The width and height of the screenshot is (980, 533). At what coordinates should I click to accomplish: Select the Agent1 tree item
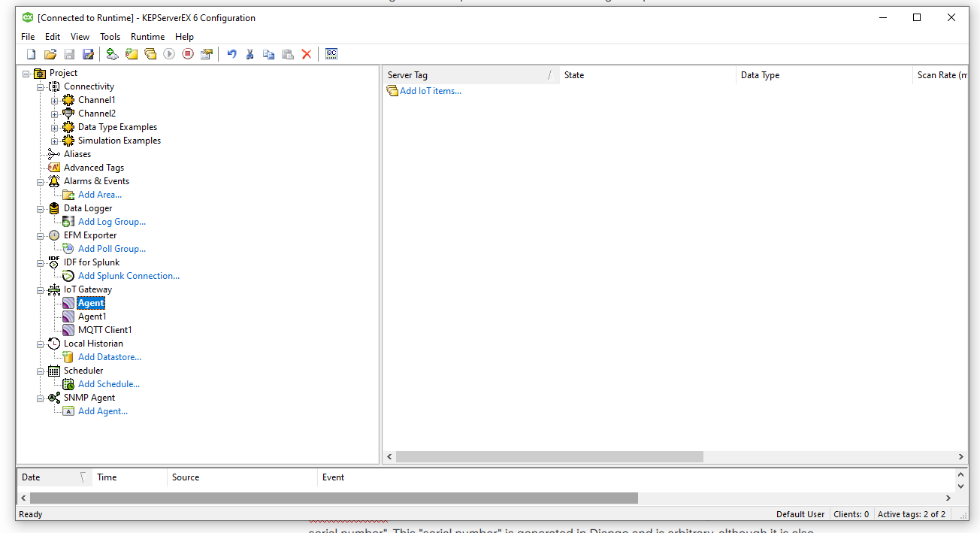click(x=92, y=316)
